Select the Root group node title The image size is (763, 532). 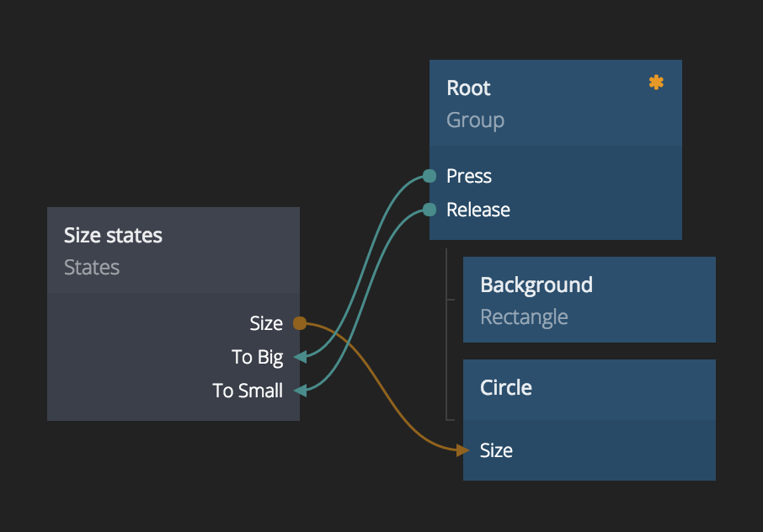coord(468,88)
